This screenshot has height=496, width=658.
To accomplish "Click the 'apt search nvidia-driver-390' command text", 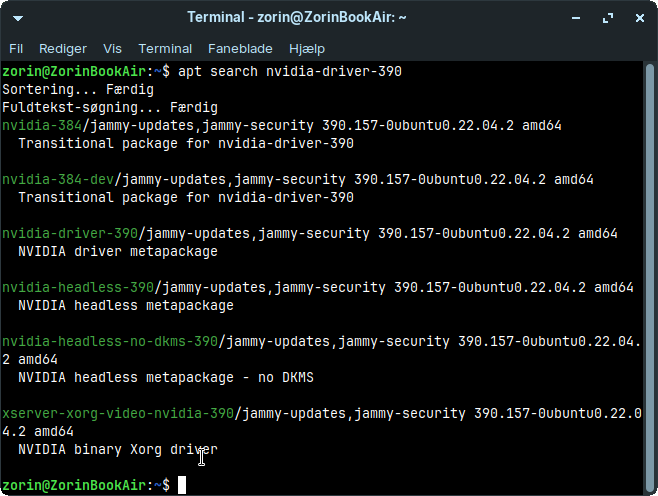I will 290,71.
